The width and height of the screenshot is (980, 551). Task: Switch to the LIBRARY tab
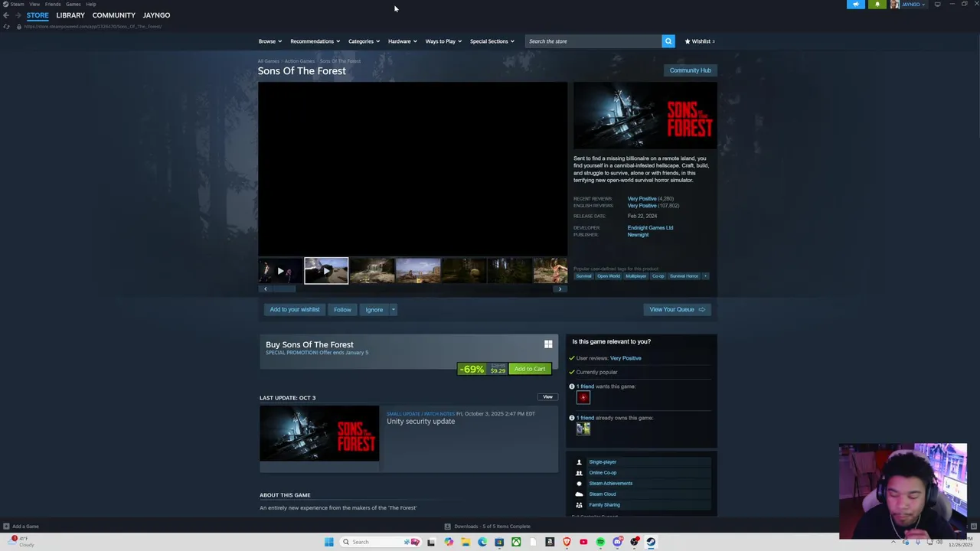(70, 15)
